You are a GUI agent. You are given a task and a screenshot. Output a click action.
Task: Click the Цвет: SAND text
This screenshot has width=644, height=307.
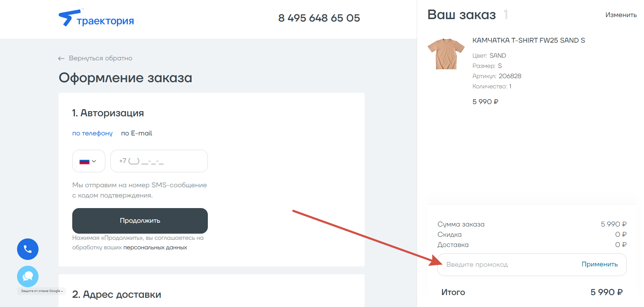click(489, 56)
